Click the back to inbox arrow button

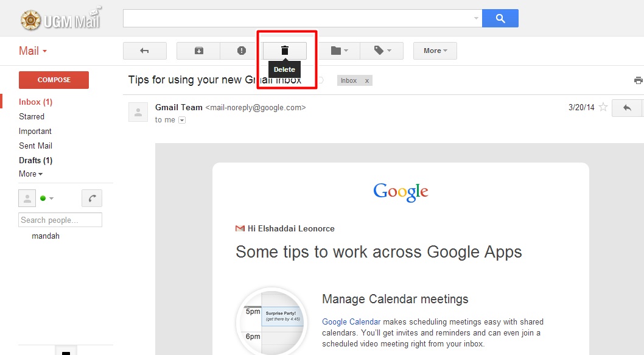click(x=145, y=51)
